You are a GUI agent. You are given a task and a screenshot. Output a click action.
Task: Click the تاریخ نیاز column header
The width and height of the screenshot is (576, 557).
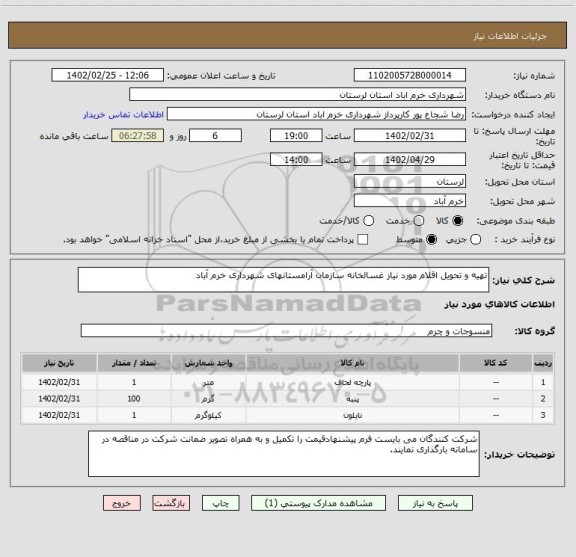point(59,363)
